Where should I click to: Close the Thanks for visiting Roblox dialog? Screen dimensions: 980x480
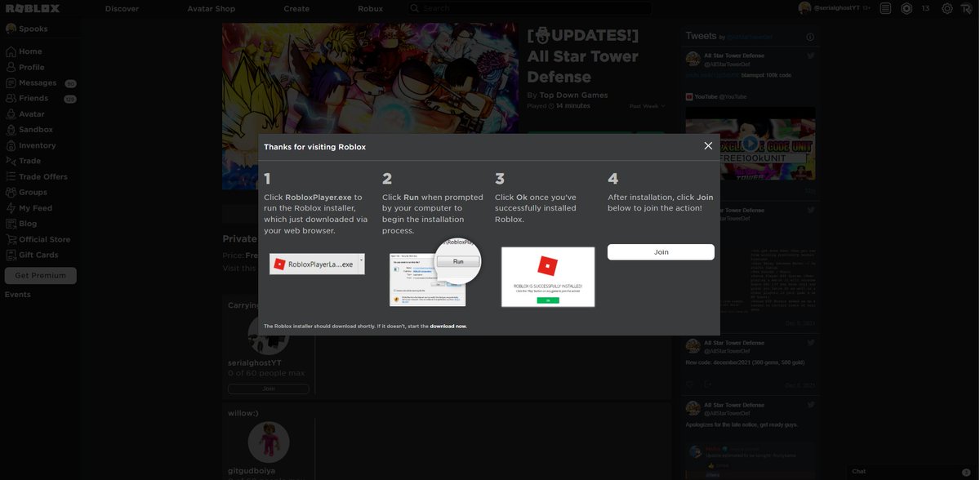click(x=708, y=146)
